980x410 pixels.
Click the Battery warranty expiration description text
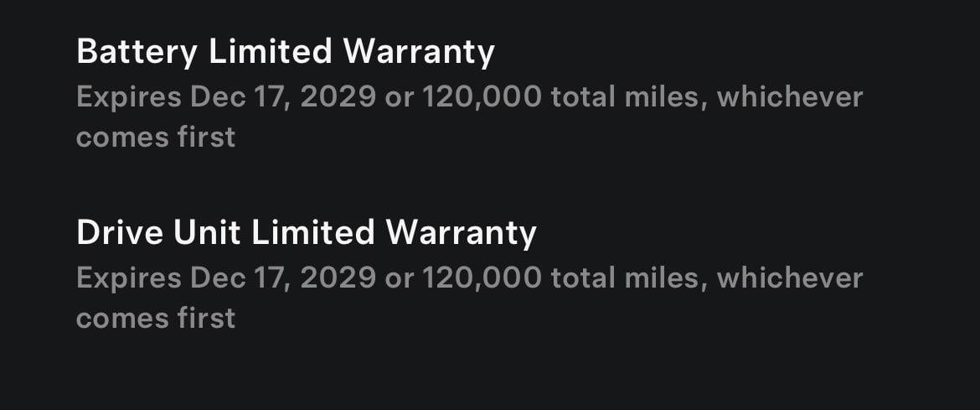point(469,116)
